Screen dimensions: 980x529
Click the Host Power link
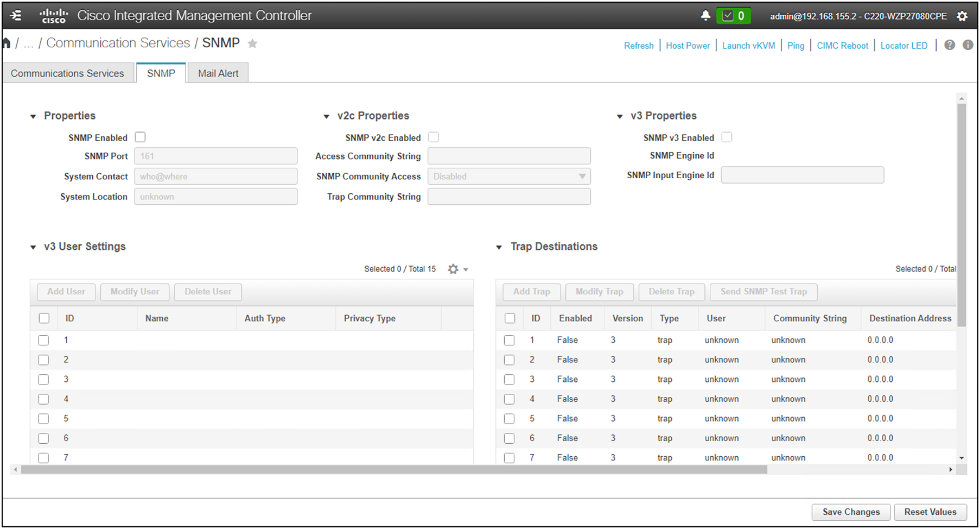coord(688,46)
